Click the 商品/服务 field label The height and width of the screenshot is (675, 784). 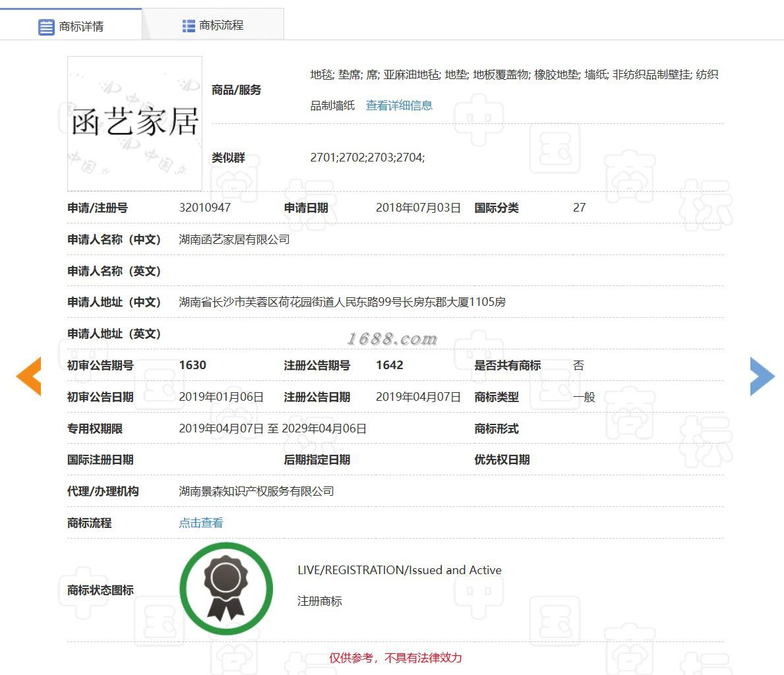coord(236,90)
